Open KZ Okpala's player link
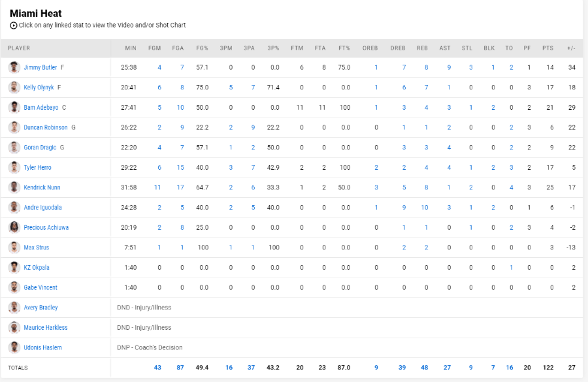The height and width of the screenshot is (382, 588). [x=37, y=267]
